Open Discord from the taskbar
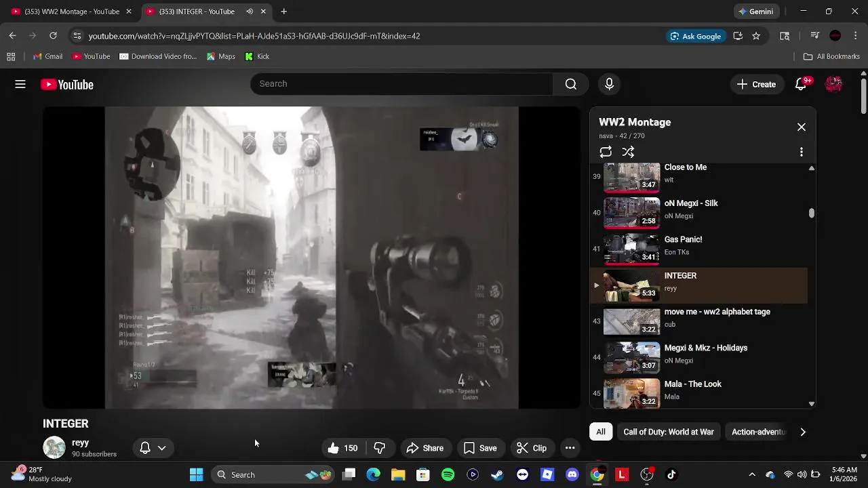 coord(572,474)
